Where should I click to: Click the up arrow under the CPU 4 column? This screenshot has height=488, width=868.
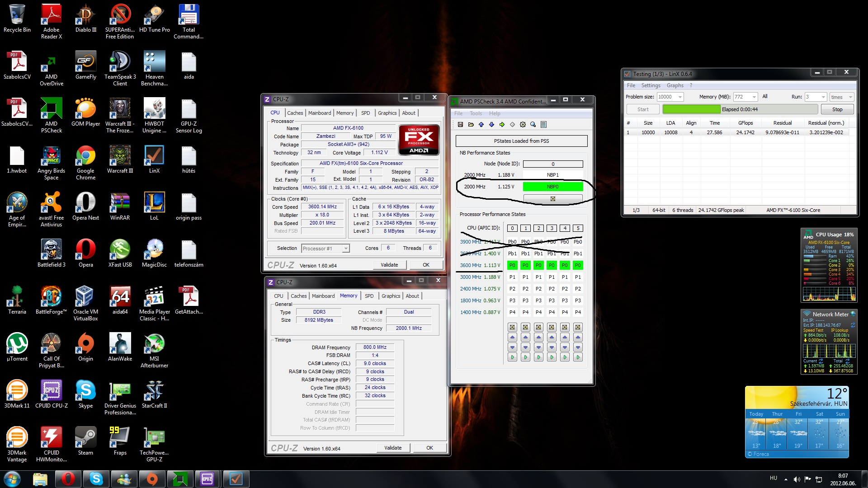point(565,337)
